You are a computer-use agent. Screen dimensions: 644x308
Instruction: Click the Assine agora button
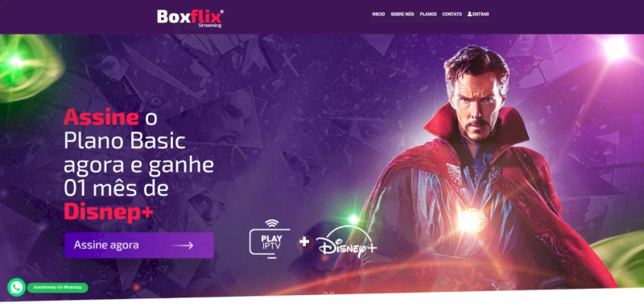coord(138,245)
